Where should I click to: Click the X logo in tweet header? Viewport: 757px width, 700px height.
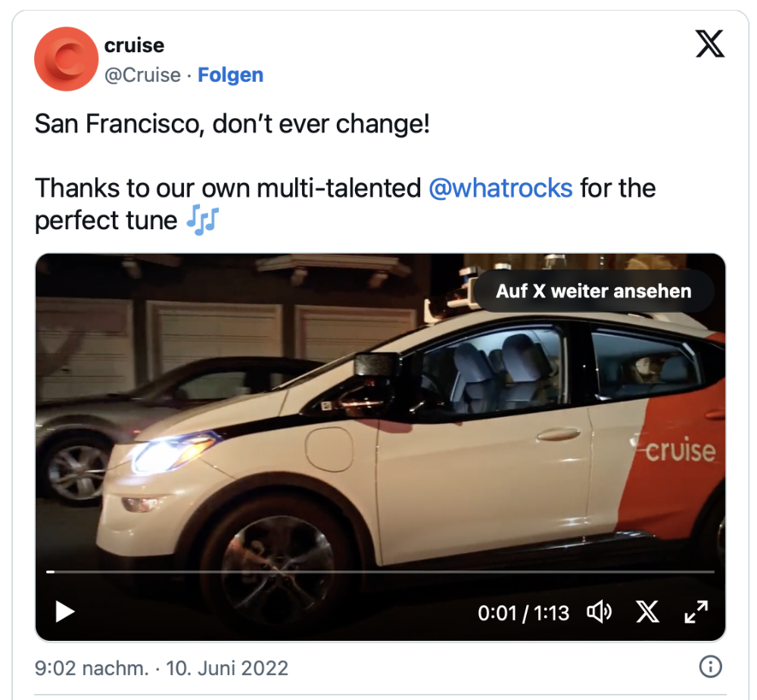point(710,43)
